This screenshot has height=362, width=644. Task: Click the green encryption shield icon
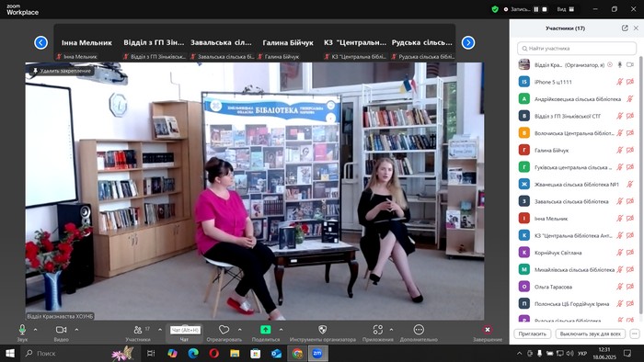(x=495, y=9)
